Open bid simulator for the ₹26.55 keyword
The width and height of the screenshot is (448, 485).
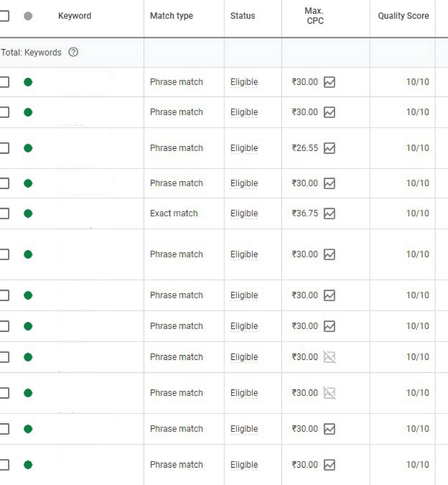pyautogui.click(x=329, y=148)
